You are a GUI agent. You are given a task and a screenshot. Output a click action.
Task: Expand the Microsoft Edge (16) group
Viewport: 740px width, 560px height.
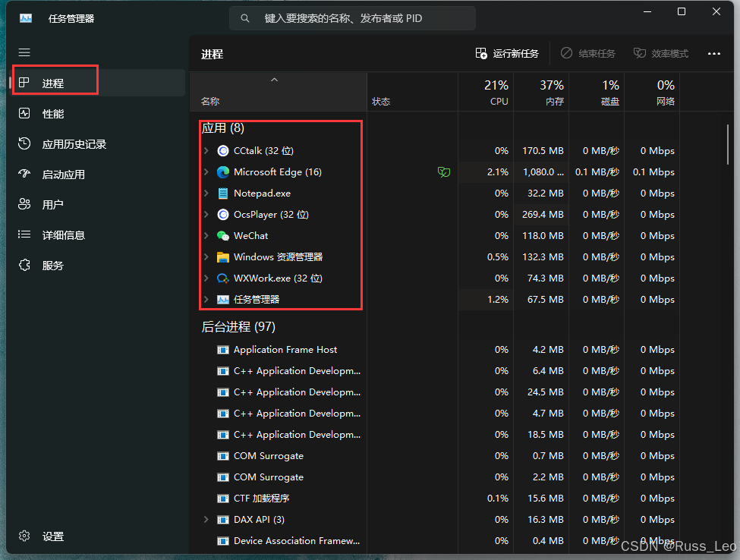(206, 172)
